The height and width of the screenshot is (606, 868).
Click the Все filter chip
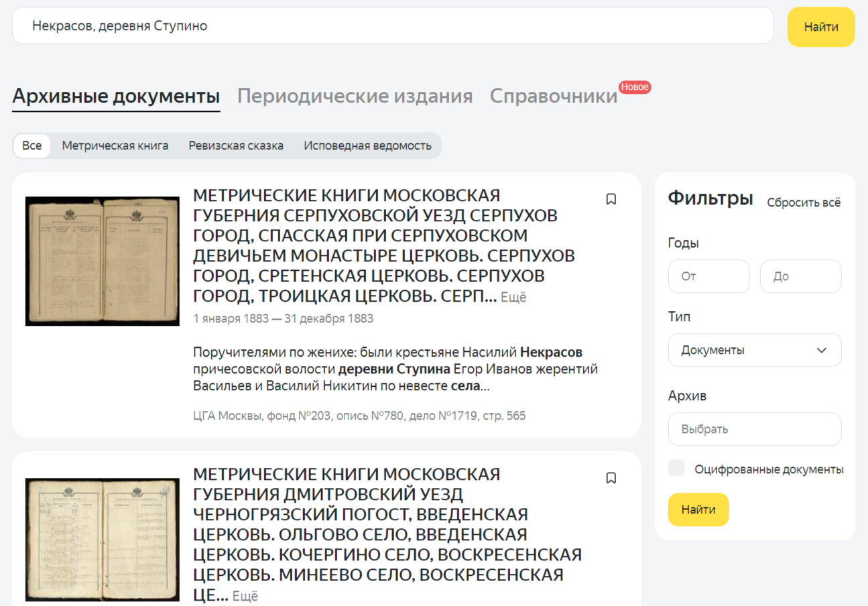[x=31, y=145]
